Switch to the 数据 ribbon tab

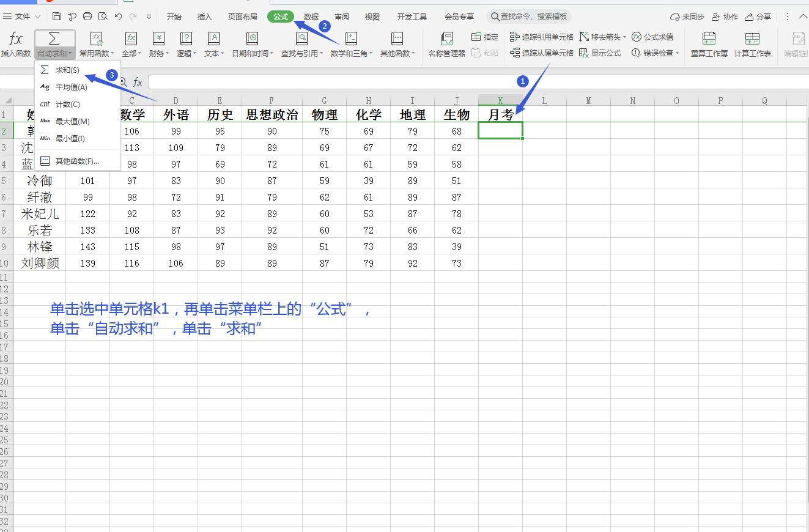click(x=311, y=17)
